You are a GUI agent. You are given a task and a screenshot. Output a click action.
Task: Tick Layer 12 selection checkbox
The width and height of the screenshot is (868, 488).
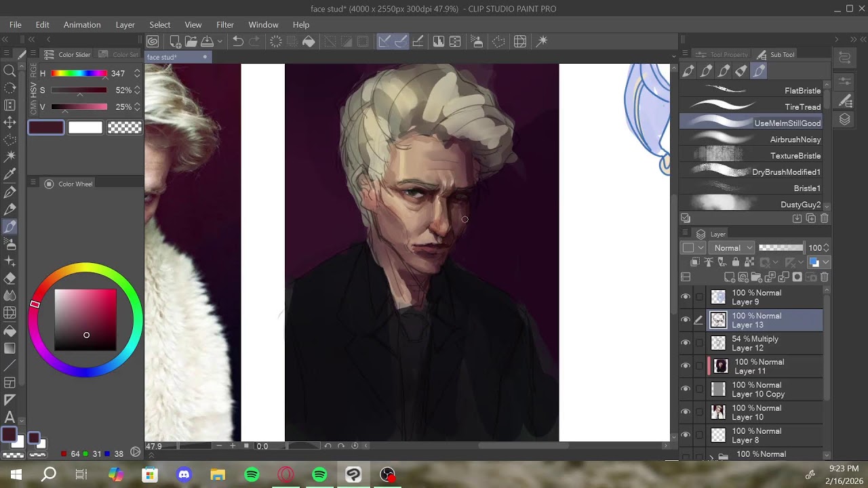(699, 343)
